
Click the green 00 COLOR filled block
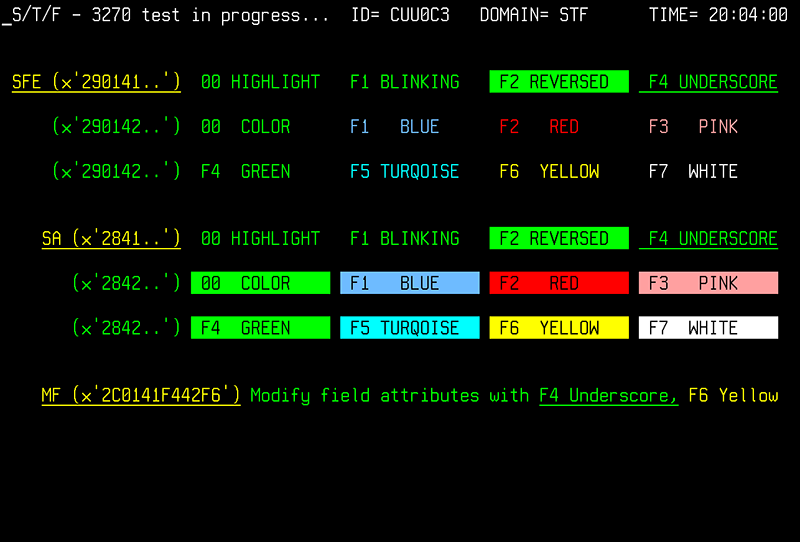pos(260,283)
